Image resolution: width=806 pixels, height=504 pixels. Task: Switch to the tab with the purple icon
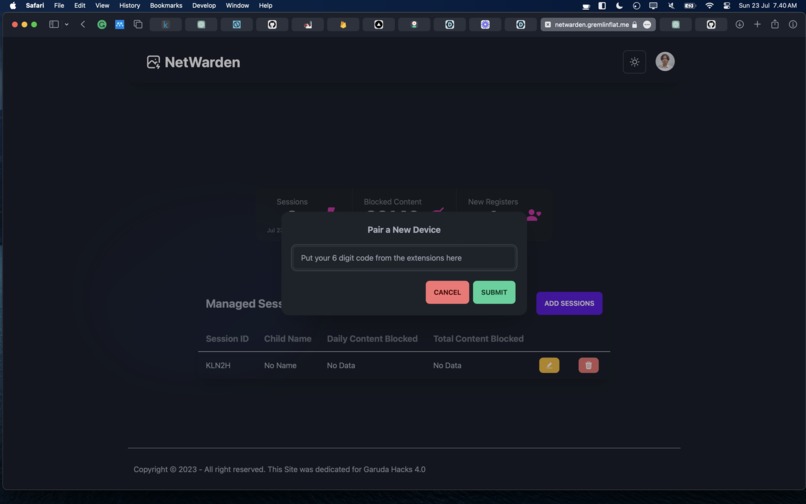[x=485, y=24]
